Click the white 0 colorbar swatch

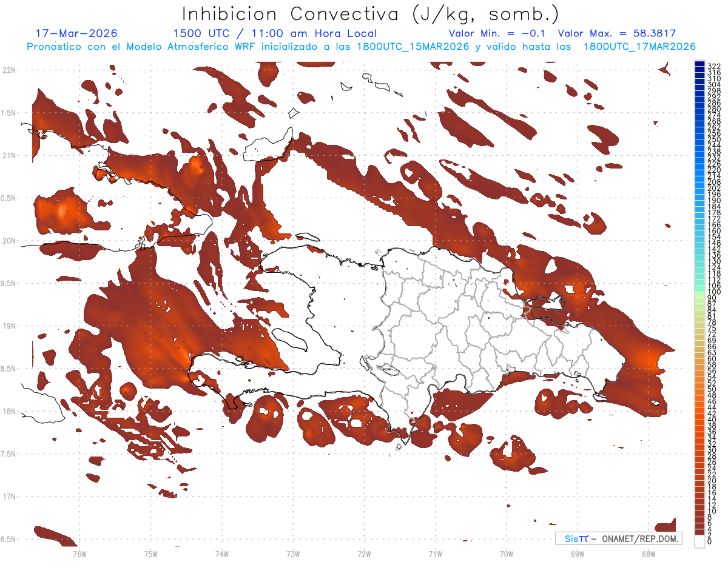pos(699,542)
